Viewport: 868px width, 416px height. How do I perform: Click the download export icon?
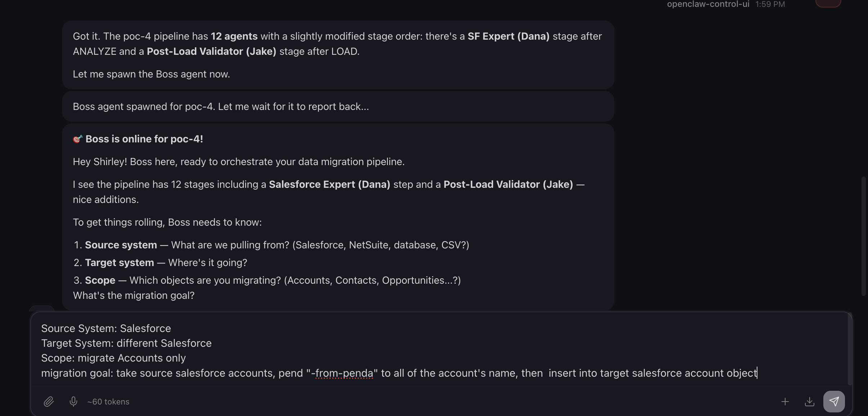click(x=810, y=402)
